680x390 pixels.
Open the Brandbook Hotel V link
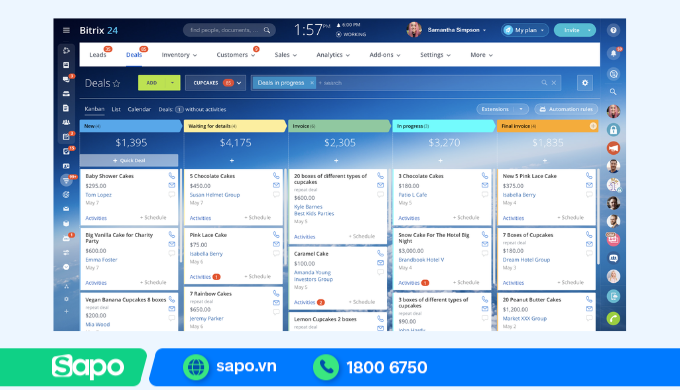click(421, 260)
